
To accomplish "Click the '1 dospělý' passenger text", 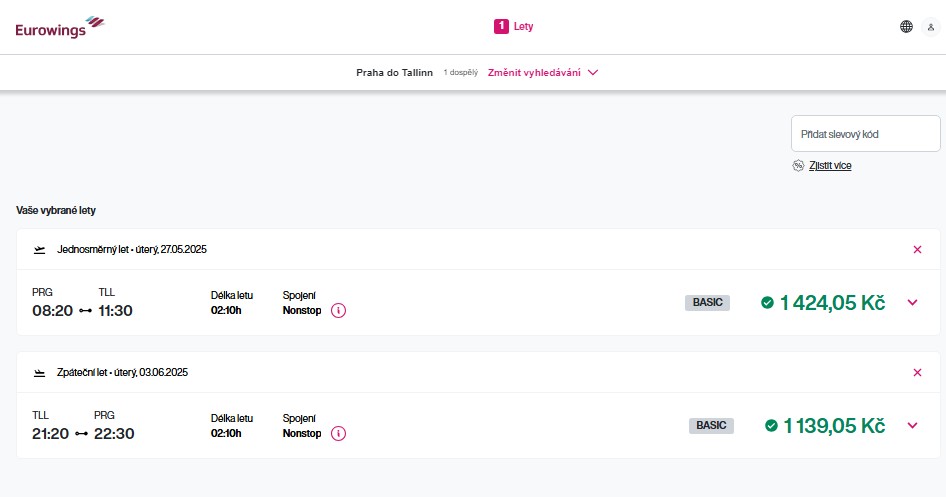I will coord(460,72).
